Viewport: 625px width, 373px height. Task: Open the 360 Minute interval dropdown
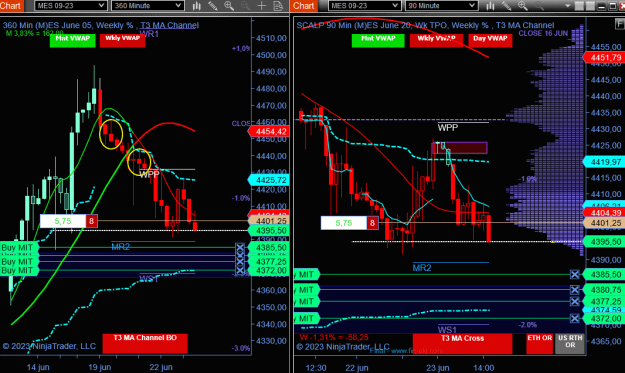pyautogui.click(x=147, y=6)
